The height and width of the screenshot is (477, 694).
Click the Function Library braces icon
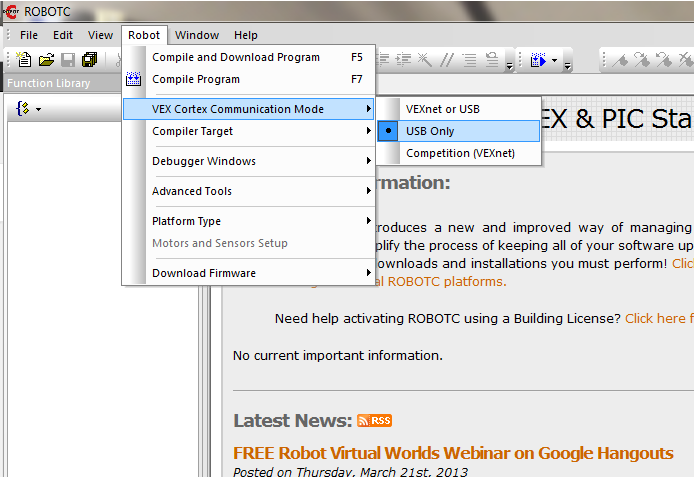(x=23, y=108)
